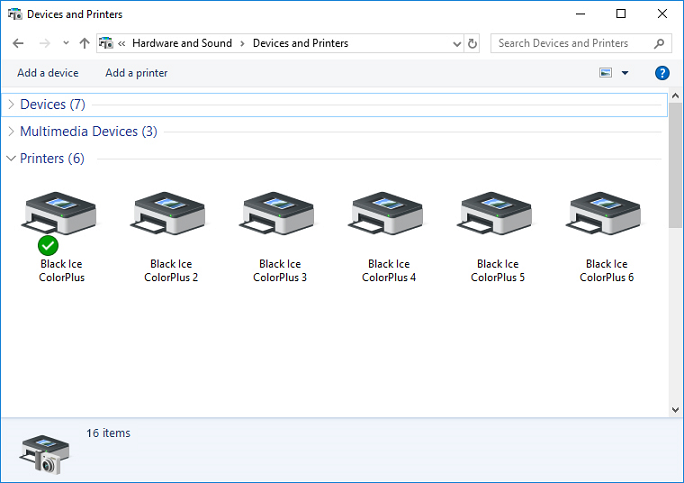Viewport: 684px width, 483px height.
Task: Click the Devices (7) heading text
Action: (53, 104)
